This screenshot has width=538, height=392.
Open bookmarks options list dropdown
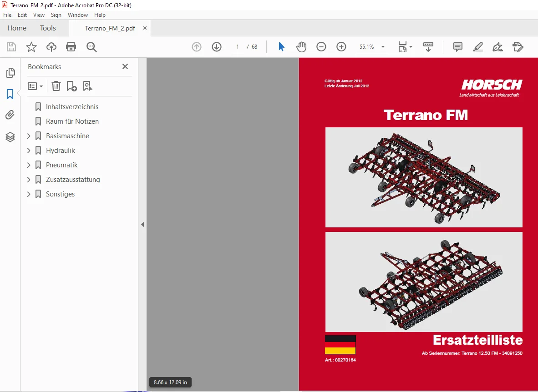pyautogui.click(x=35, y=86)
